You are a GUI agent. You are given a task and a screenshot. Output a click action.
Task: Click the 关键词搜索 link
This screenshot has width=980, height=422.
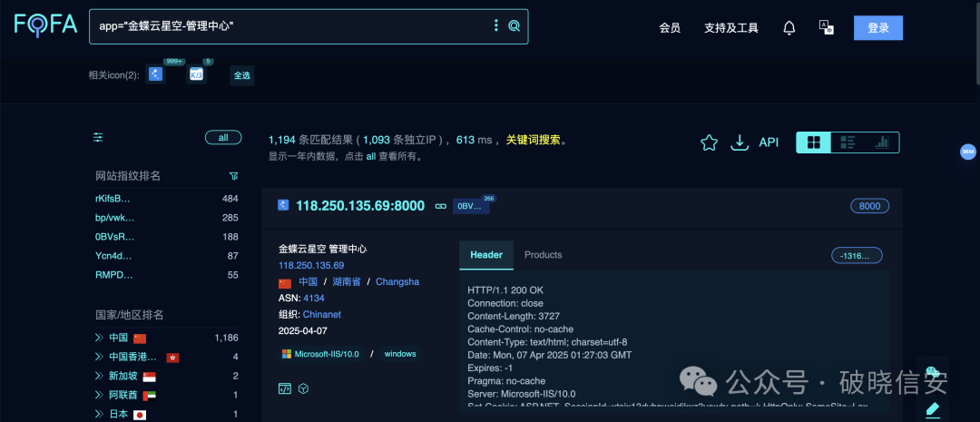[534, 140]
